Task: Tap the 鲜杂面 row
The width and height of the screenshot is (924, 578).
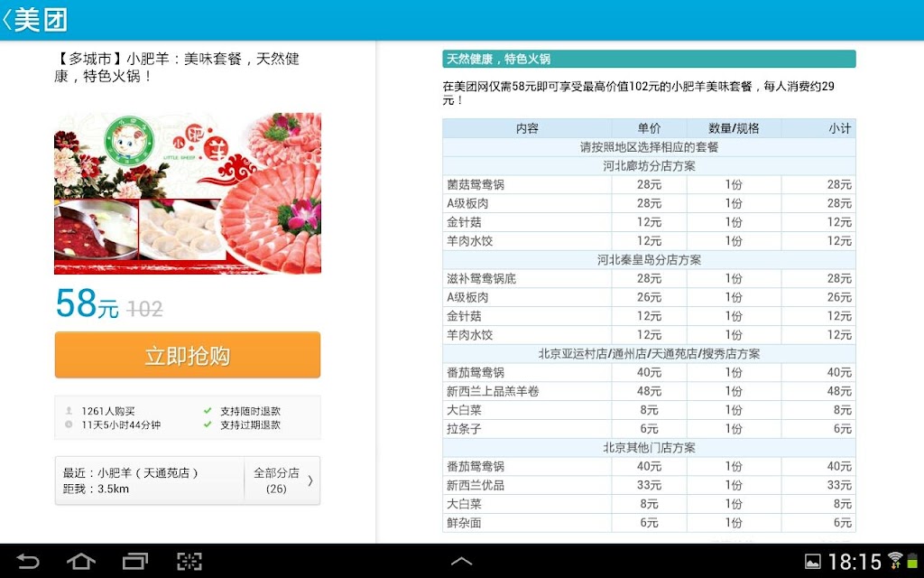Action: [649, 523]
